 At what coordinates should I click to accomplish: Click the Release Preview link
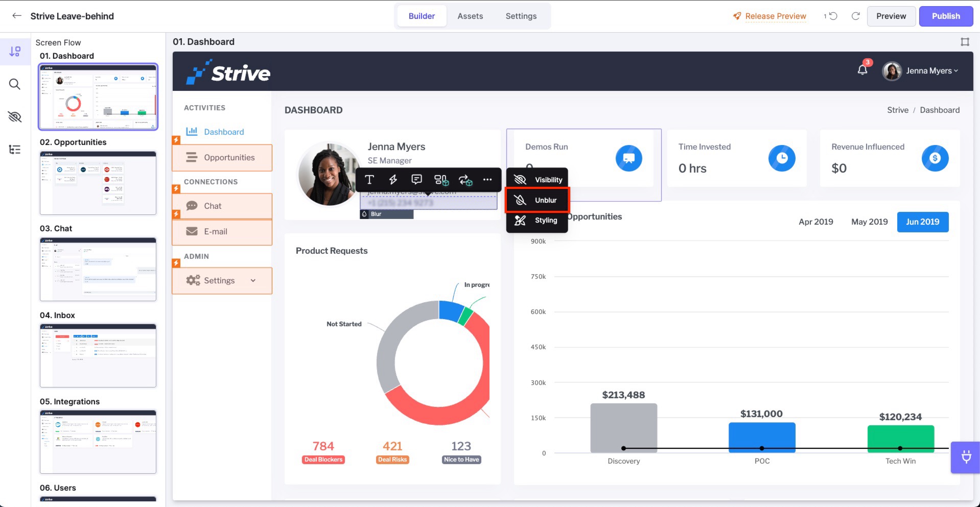[x=769, y=16]
